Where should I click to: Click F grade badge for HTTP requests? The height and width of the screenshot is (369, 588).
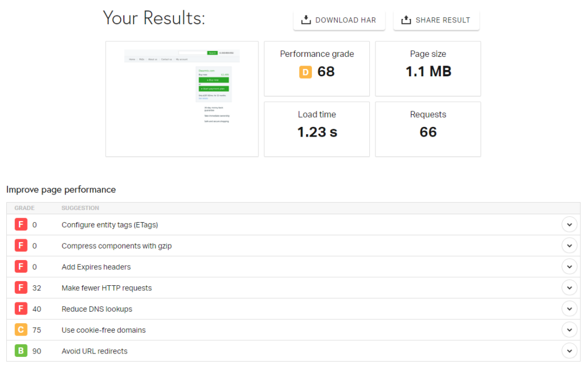(x=21, y=288)
